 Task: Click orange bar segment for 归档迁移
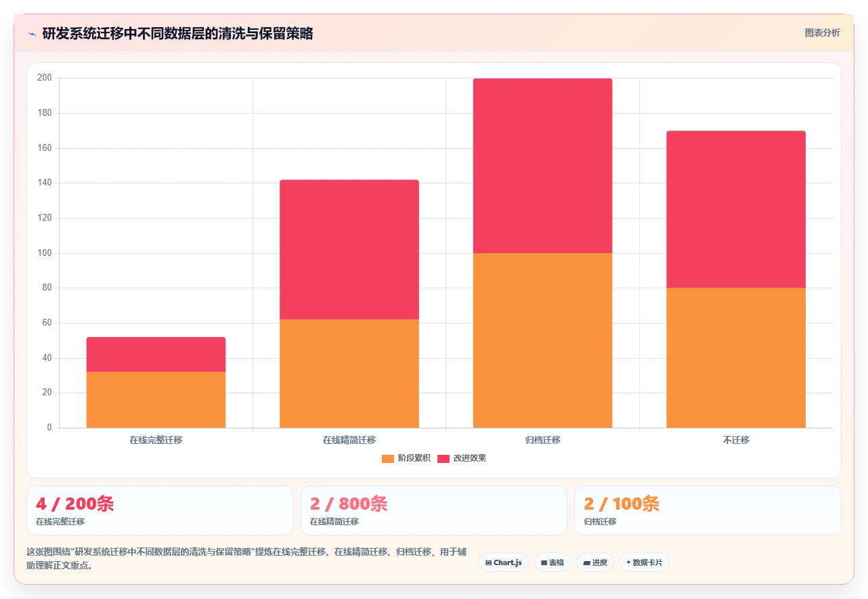pos(542,340)
